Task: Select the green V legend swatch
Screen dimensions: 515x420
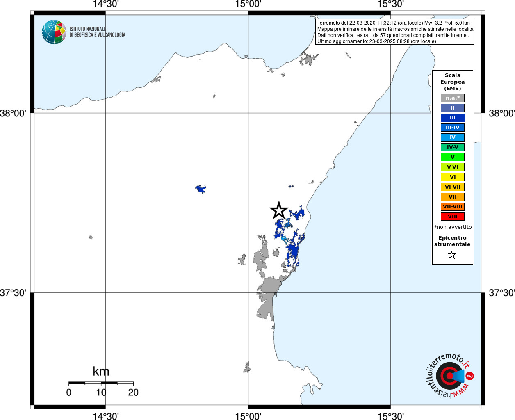Action: pos(453,157)
